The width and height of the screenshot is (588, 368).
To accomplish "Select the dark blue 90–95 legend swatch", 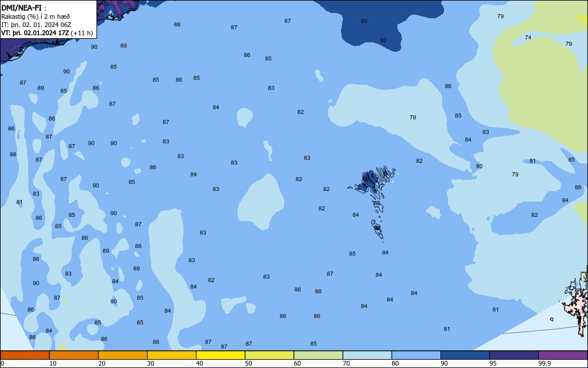I will tap(465, 355).
